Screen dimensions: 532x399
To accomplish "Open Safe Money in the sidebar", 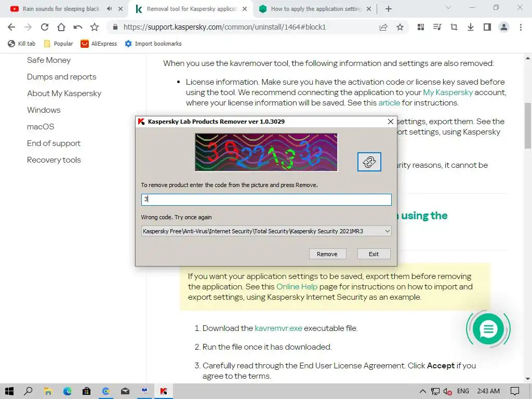I will tap(49, 60).
